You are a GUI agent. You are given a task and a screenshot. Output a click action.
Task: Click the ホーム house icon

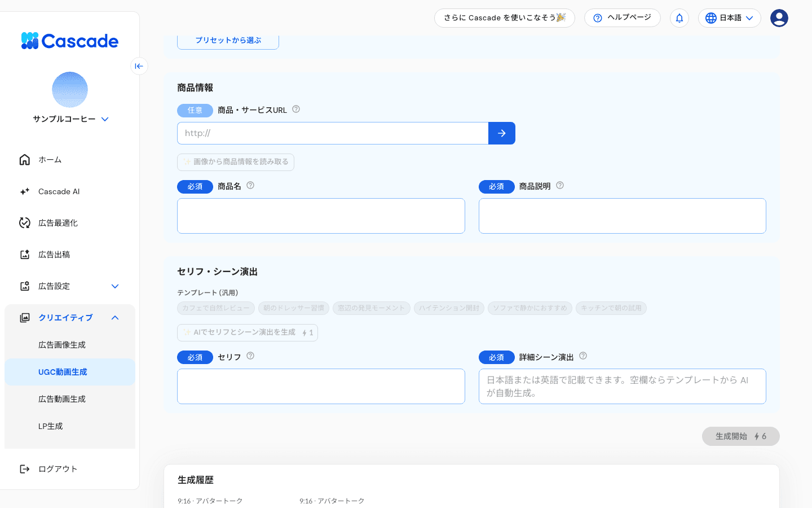25,160
